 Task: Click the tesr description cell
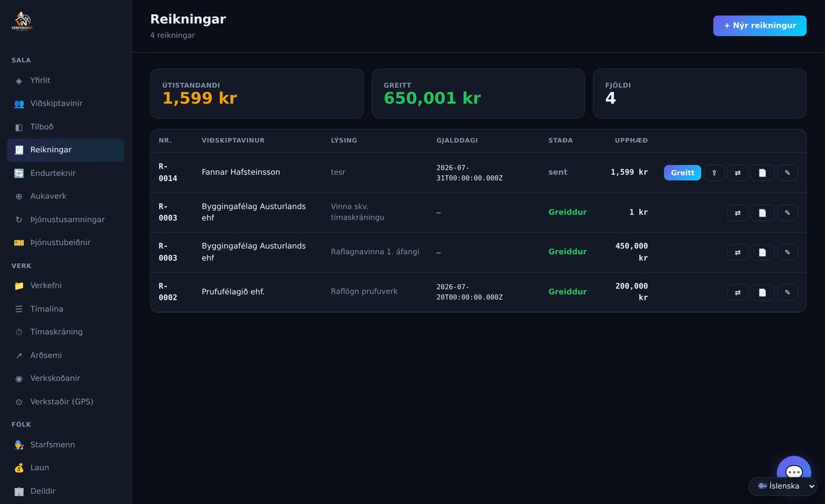338,173
